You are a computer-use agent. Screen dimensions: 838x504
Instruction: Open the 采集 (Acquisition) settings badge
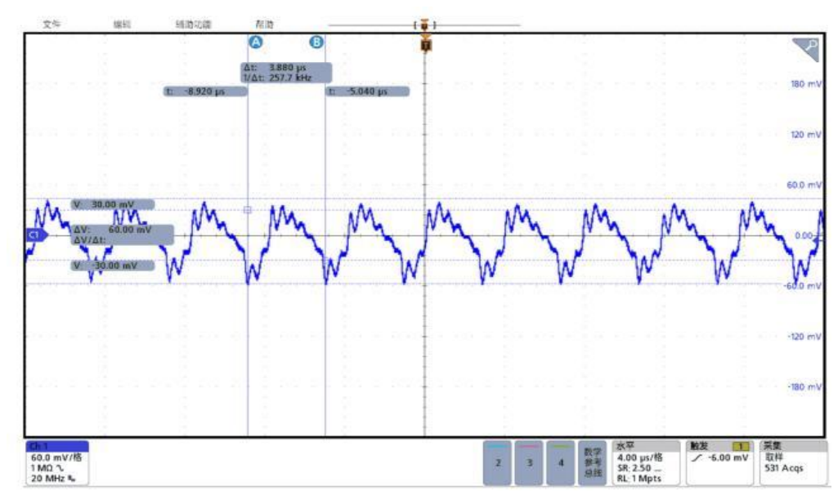(x=794, y=462)
